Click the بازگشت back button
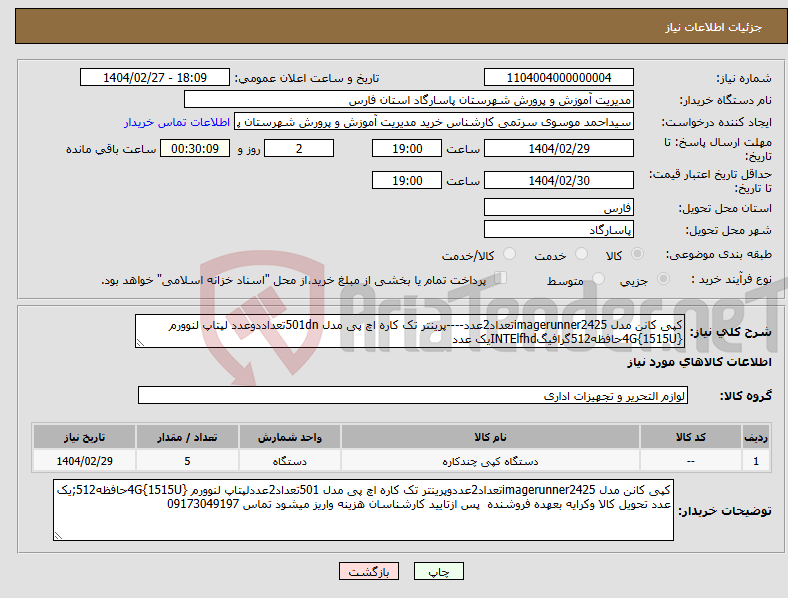Image resolution: width=788 pixels, height=598 pixels. [x=369, y=571]
